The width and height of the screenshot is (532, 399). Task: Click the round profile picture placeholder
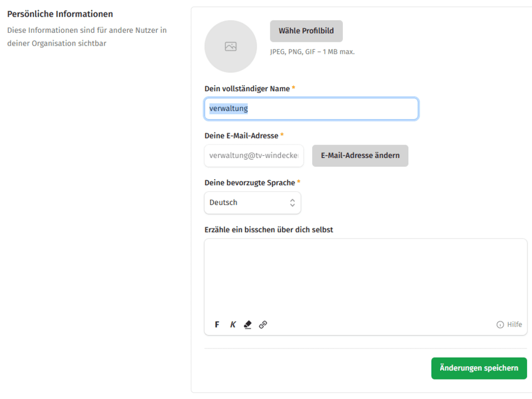(230, 47)
